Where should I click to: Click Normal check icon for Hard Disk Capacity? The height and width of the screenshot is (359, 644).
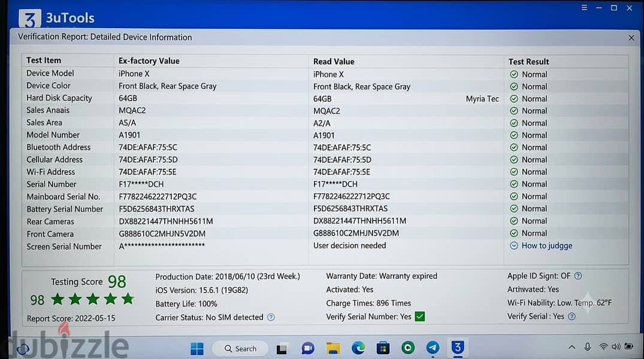click(x=514, y=99)
